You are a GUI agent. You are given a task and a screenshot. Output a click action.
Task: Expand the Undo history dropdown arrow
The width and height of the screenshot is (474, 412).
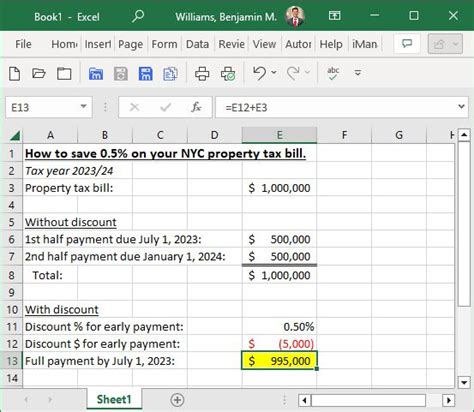pos(274,72)
